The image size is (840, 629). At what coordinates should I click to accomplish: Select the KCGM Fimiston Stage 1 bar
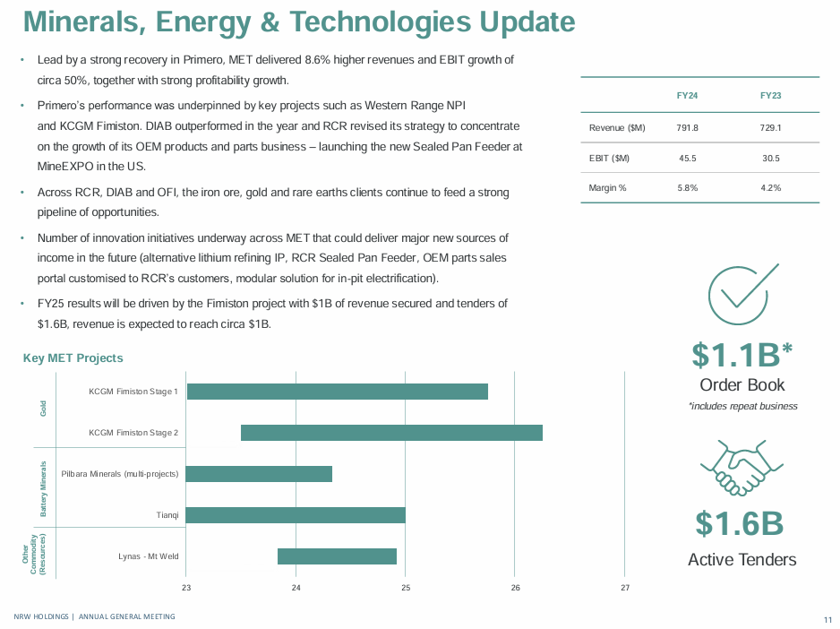point(337,392)
